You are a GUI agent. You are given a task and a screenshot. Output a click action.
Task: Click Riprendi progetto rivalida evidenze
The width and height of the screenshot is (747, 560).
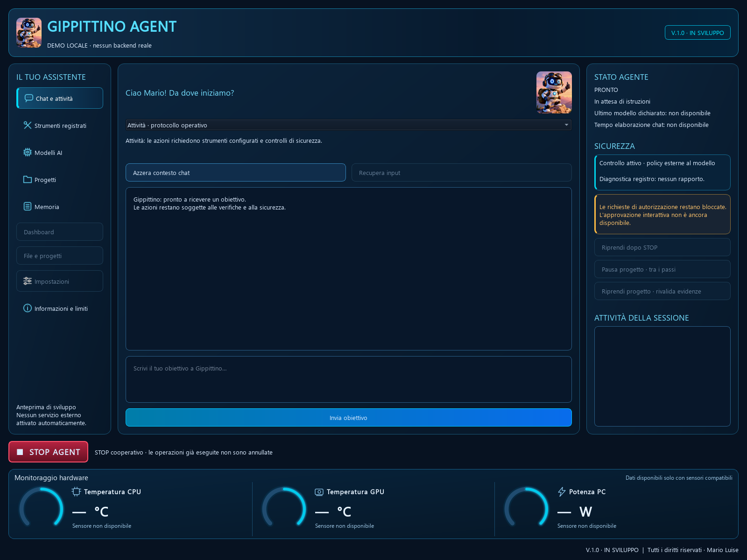point(662,291)
